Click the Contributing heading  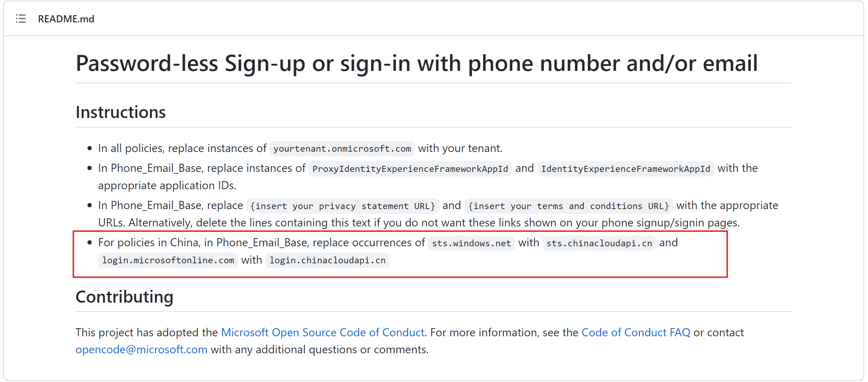tap(124, 297)
